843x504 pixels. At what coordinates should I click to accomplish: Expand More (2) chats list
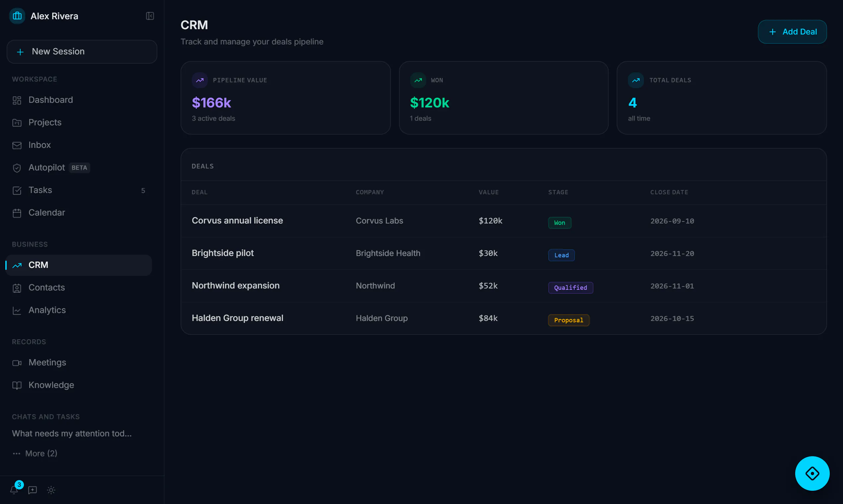coord(41,453)
